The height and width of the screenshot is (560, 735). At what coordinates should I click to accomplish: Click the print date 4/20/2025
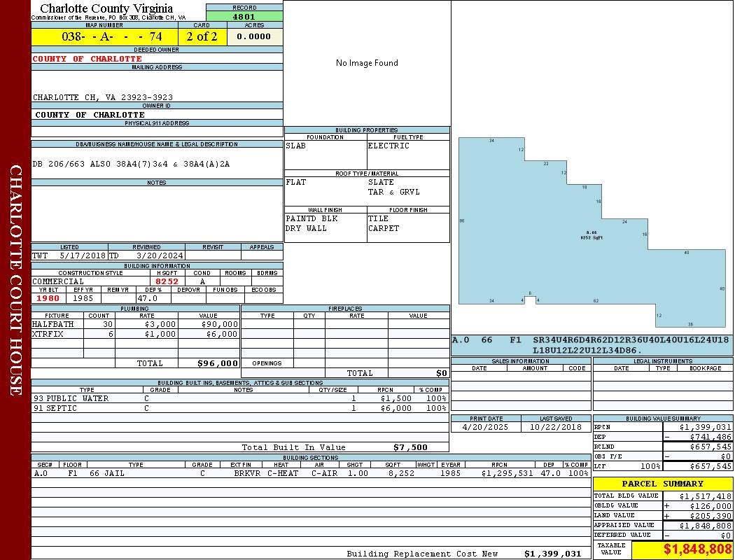coord(484,428)
